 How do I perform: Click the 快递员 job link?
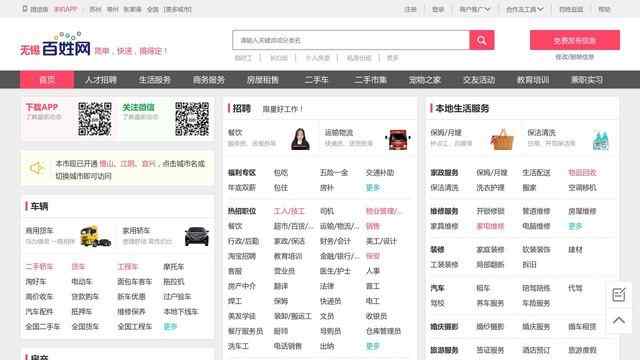tap(331, 301)
